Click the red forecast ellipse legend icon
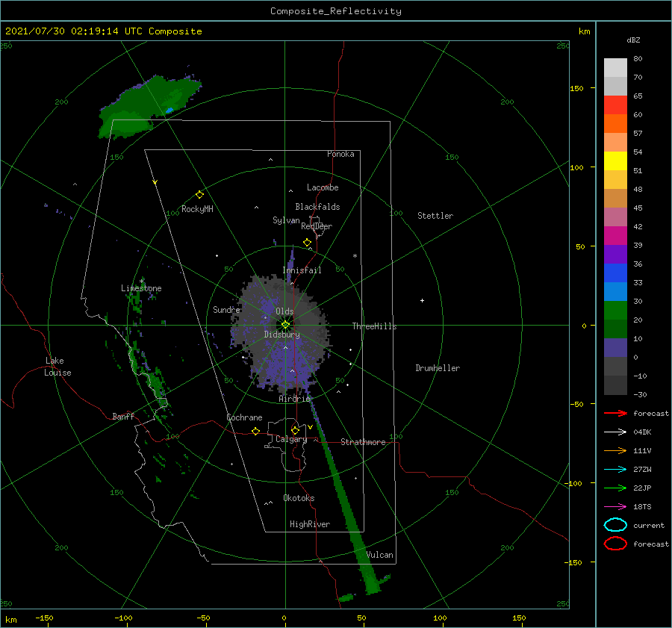 pos(615,544)
